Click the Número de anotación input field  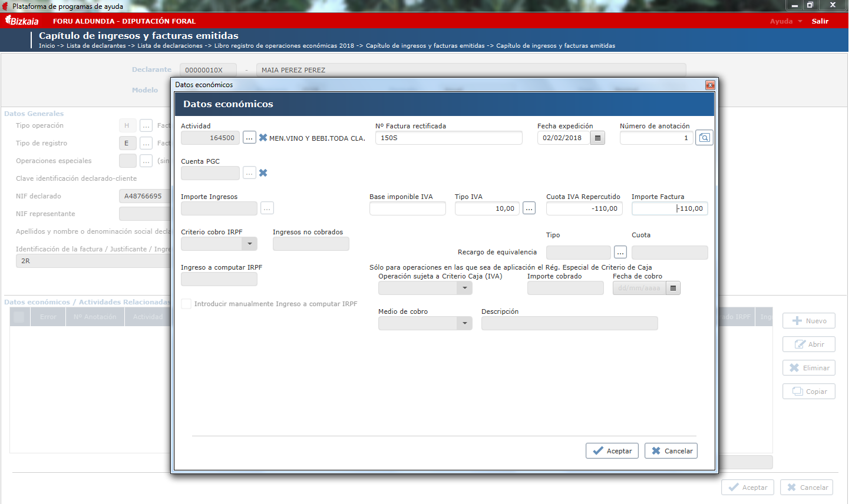(x=656, y=138)
